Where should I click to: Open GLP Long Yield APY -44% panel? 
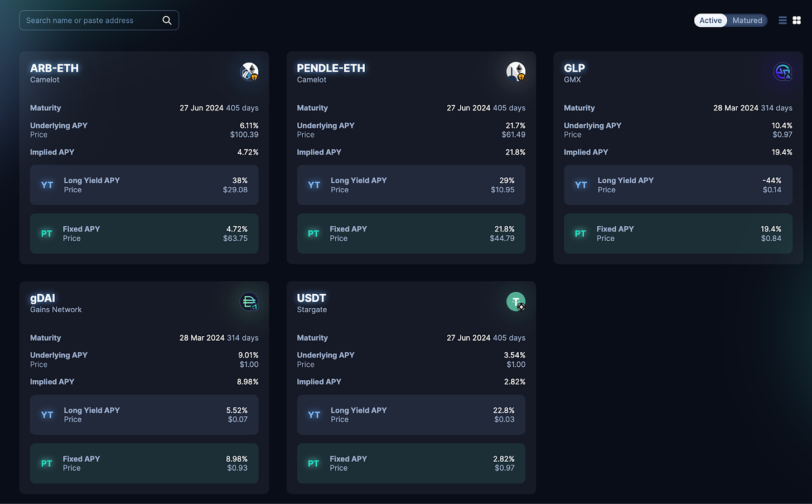[x=678, y=185]
